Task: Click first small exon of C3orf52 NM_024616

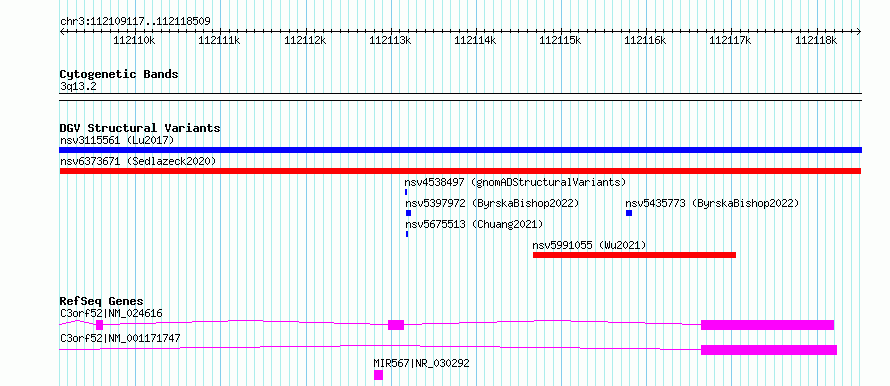Action: coord(99,325)
